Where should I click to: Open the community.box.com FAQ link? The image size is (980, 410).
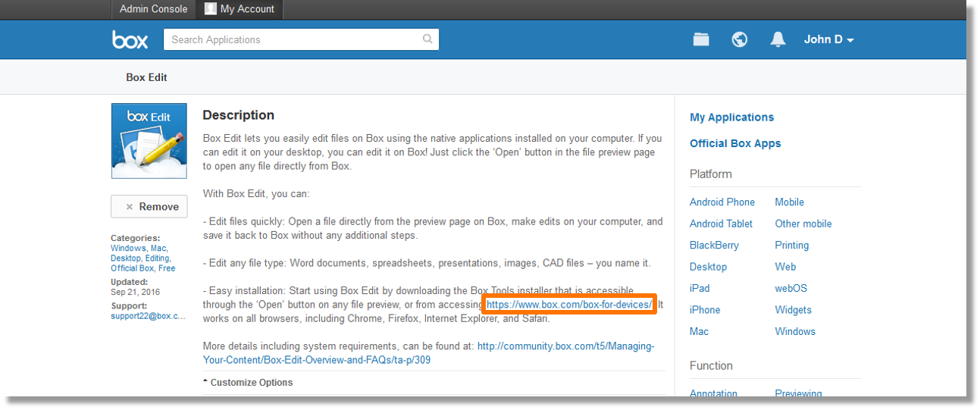[428, 353]
